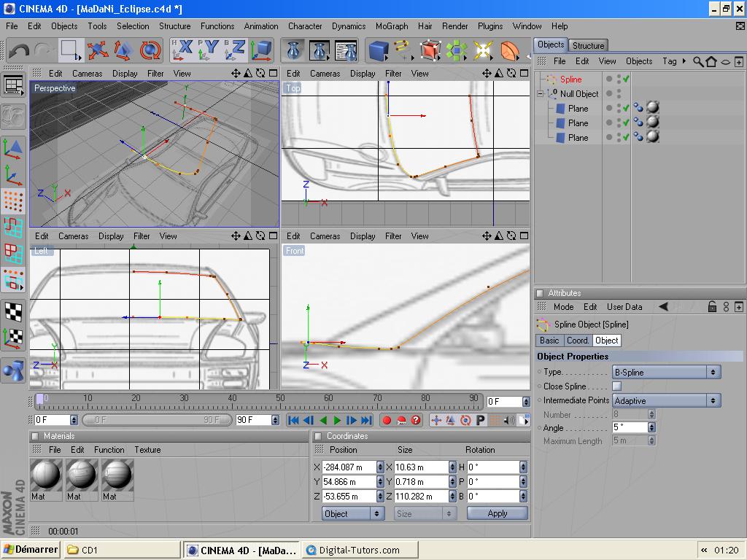
Task: Toggle the Z axis lock
Action: point(234,50)
